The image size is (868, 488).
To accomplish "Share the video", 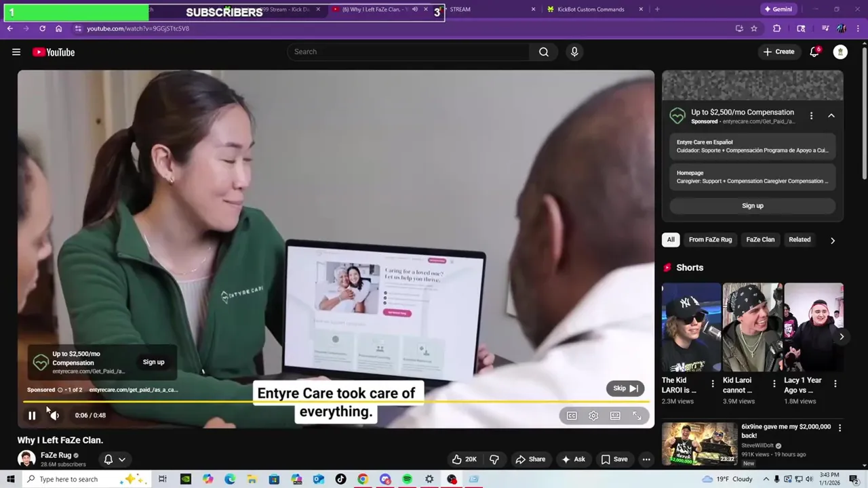I will 530,459.
